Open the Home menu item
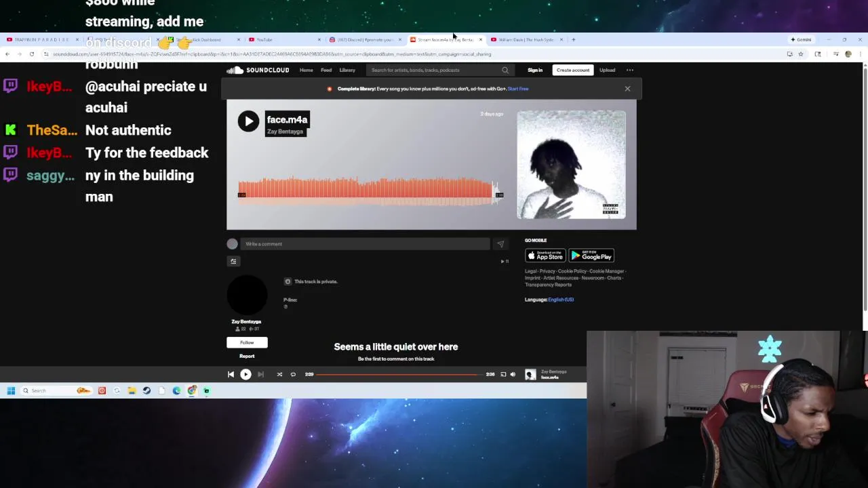The width and height of the screenshot is (868, 488). (x=307, y=70)
